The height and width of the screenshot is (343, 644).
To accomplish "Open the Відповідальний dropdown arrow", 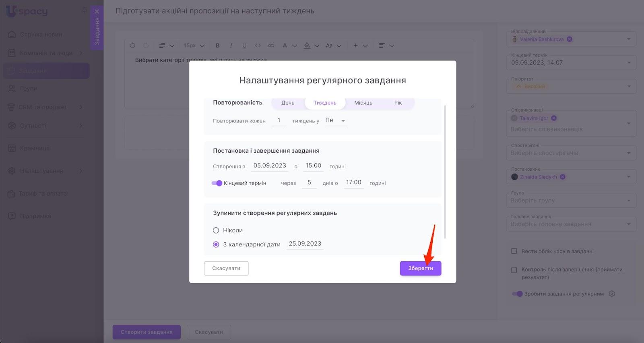I will [x=629, y=39].
